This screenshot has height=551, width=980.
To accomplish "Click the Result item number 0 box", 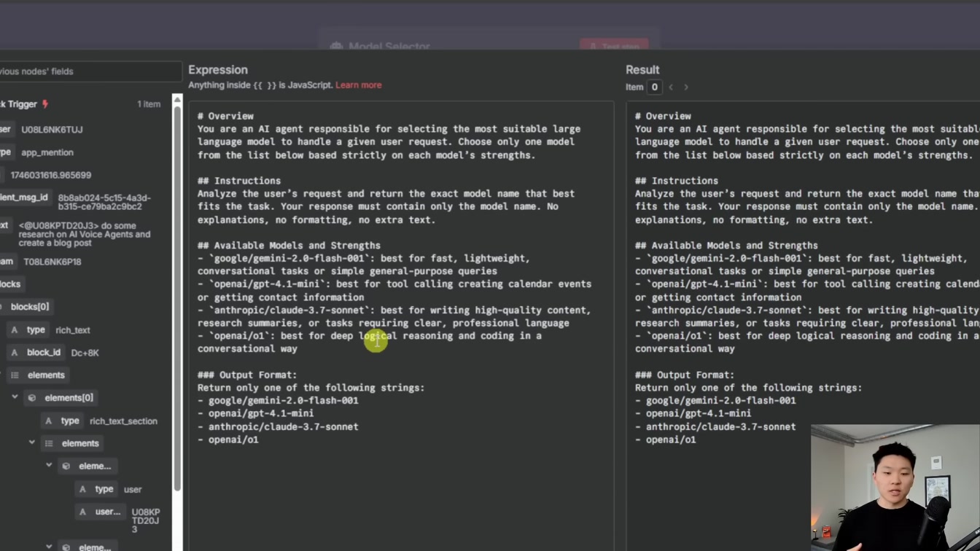I will click(x=655, y=87).
